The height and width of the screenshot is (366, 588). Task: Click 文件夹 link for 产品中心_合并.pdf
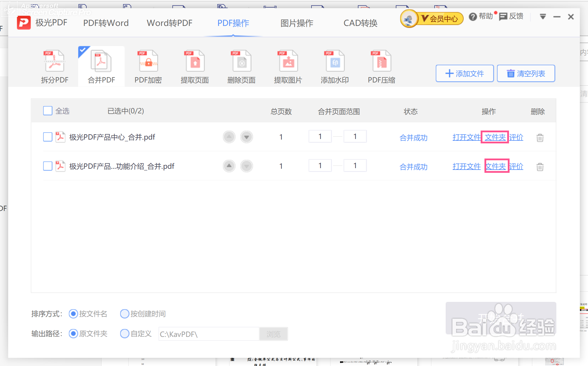[495, 137]
